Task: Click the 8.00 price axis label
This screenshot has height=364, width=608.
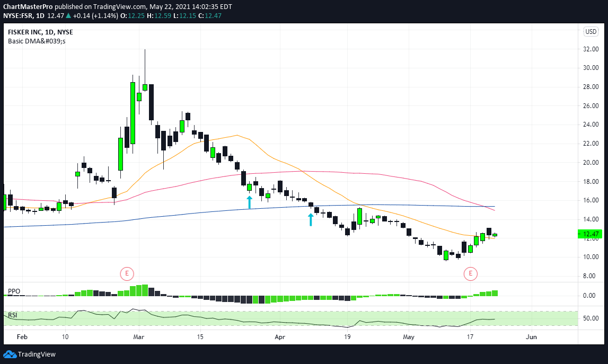Action: click(x=589, y=276)
